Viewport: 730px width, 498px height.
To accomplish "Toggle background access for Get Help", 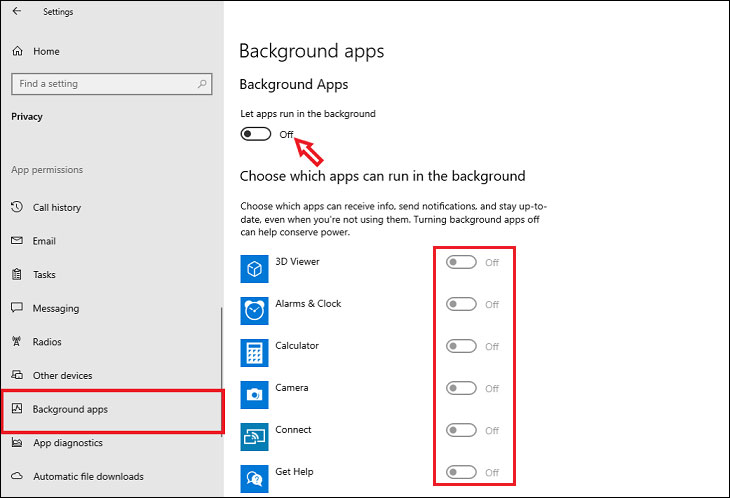I will 461,473.
